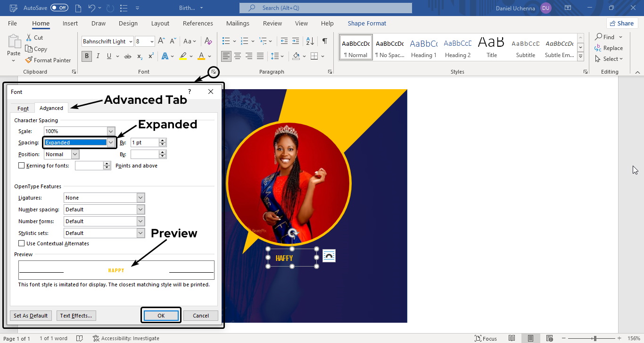Select the Center alignment icon
The height and width of the screenshot is (343, 644).
[238, 56]
